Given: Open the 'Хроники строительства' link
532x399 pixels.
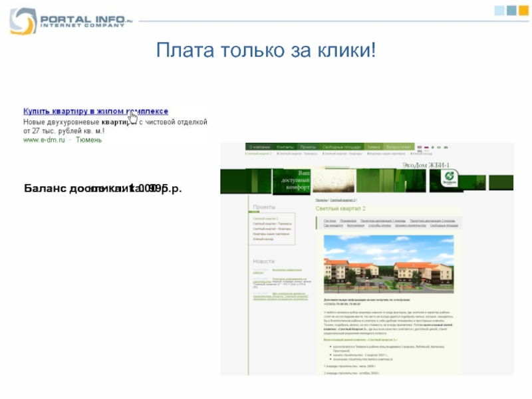Looking at the screenshot, I should (410, 225).
